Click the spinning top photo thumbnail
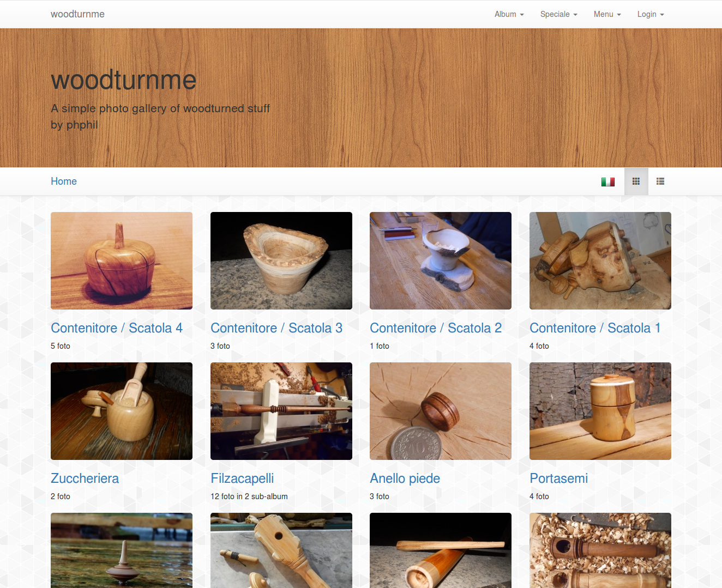 point(122,550)
